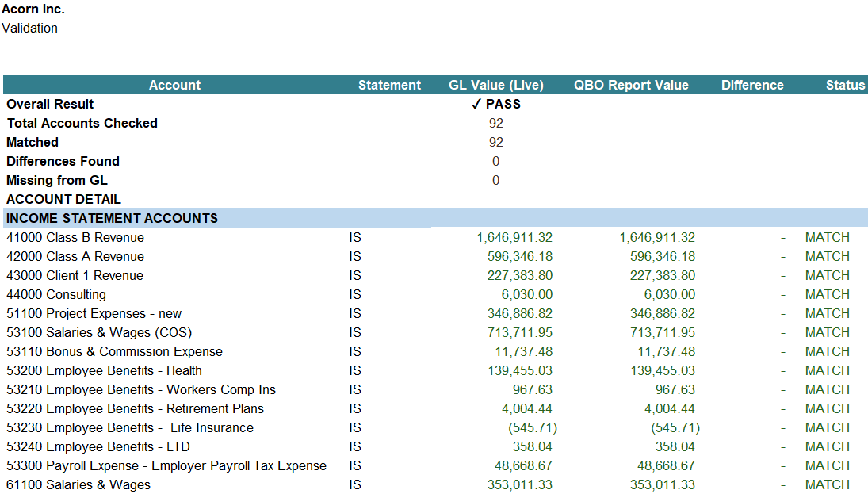Click MATCH status for 42000 Class A Revenue

coord(827,256)
